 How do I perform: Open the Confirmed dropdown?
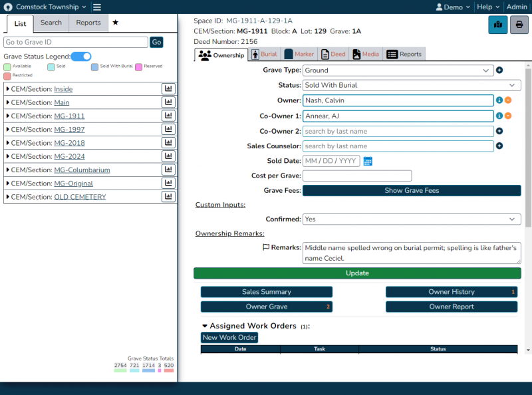click(x=412, y=219)
